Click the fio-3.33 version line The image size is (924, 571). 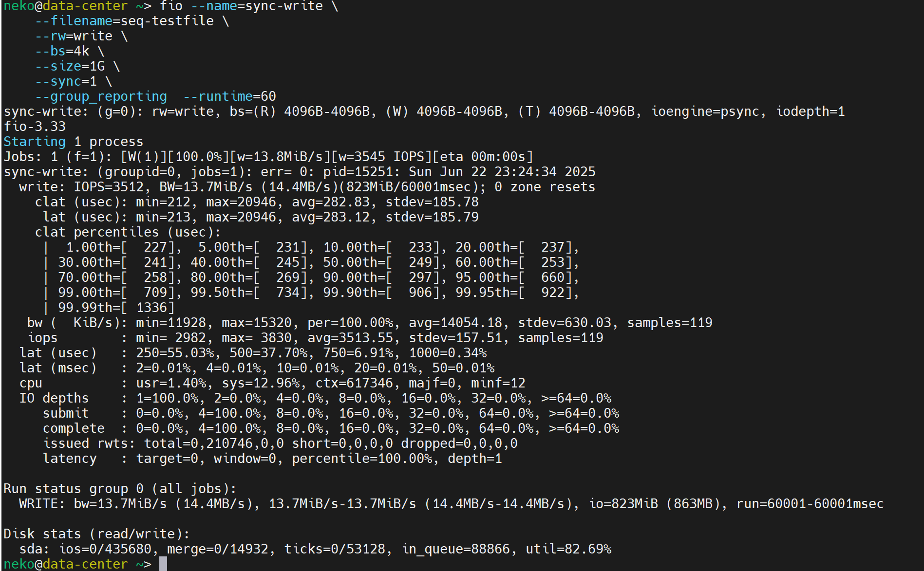(35, 127)
